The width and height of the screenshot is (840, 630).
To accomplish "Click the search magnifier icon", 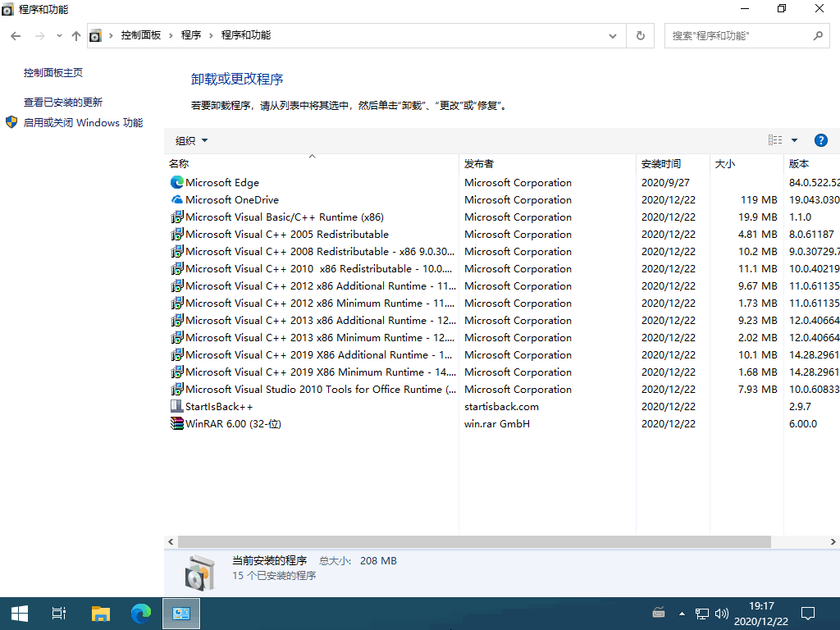I will (818, 36).
